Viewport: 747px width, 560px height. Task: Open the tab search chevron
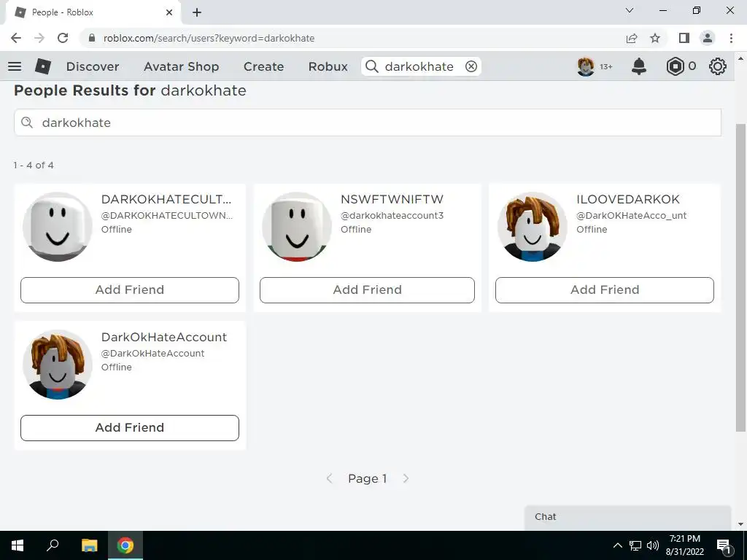coord(630,10)
